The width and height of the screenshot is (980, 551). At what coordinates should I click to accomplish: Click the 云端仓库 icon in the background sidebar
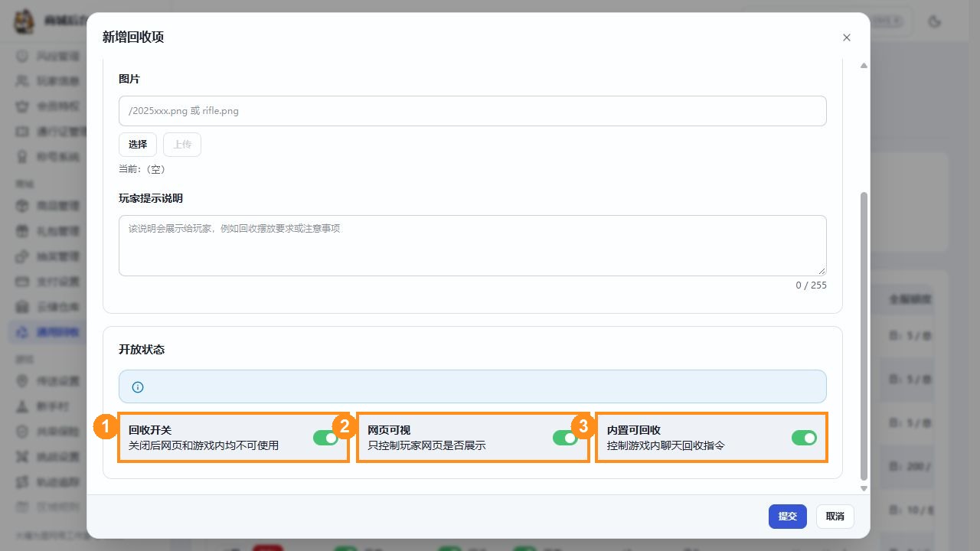[22, 306]
